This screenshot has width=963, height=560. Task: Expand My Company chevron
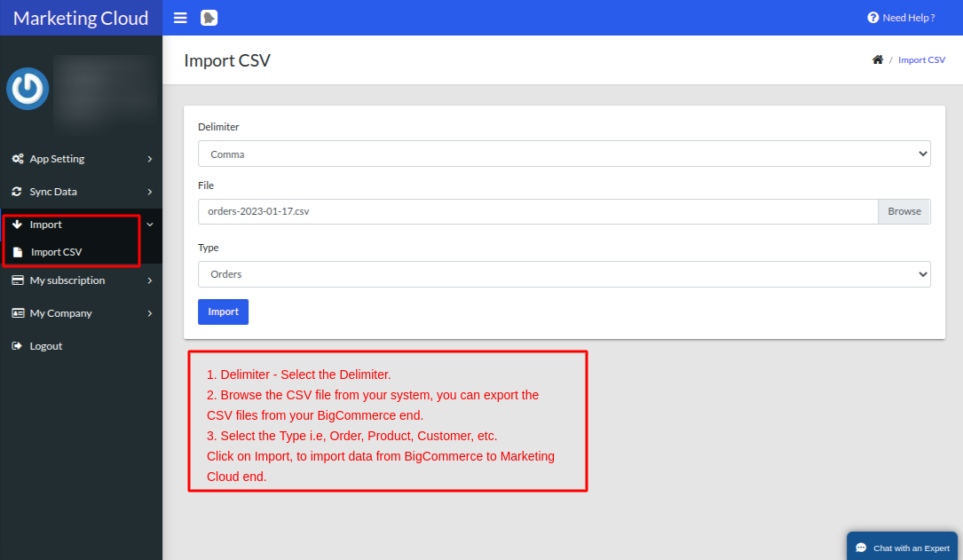150,314
